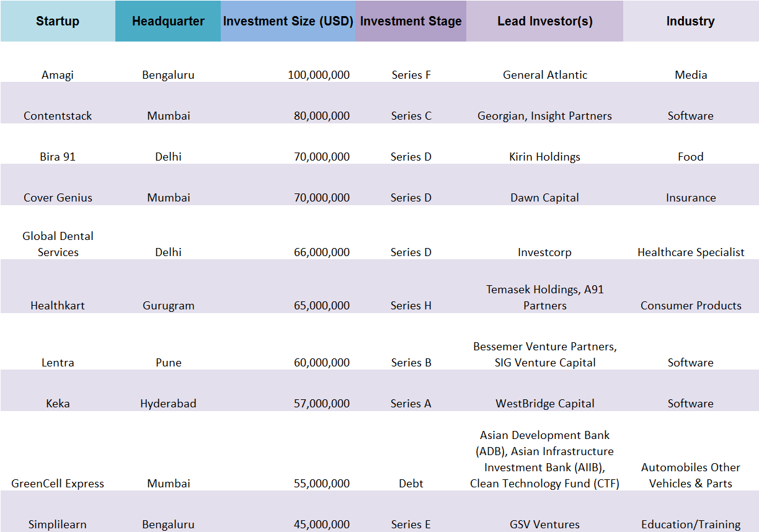The height and width of the screenshot is (532, 759).
Task: Click the Cover Genius cell
Action: pyautogui.click(x=58, y=198)
